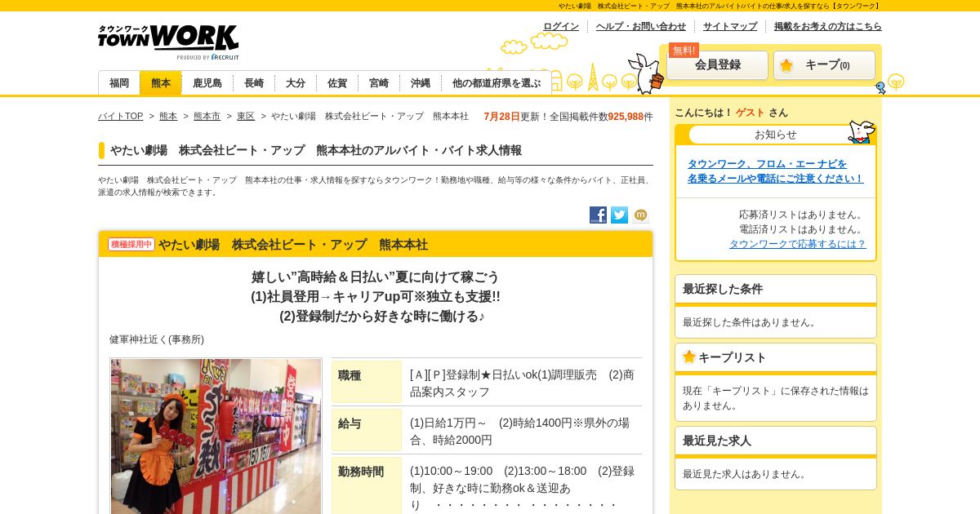This screenshot has height=514, width=980.
Task: Choose 他の都道府県を選ぶ tab
Action: pos(497,83)
